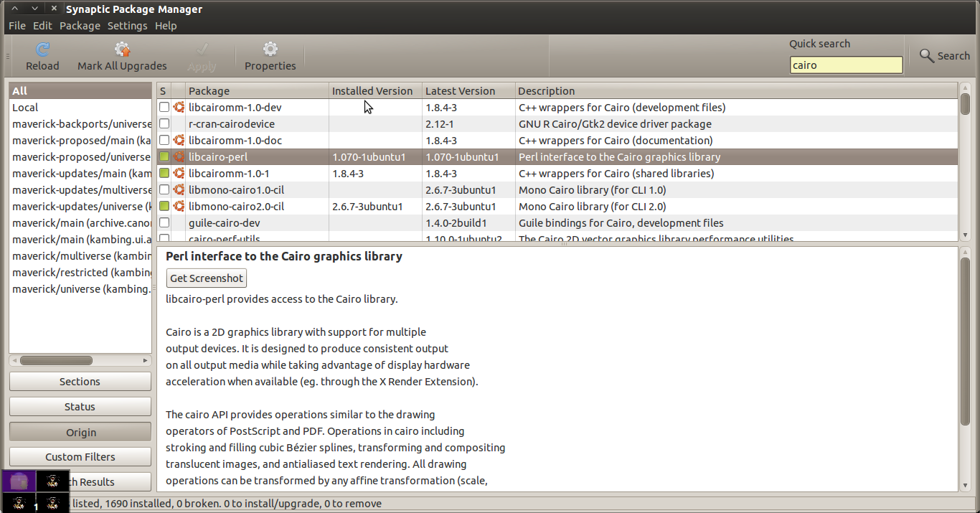Sort by Package column header
This screenshot has height=513, width=980.
257,91
